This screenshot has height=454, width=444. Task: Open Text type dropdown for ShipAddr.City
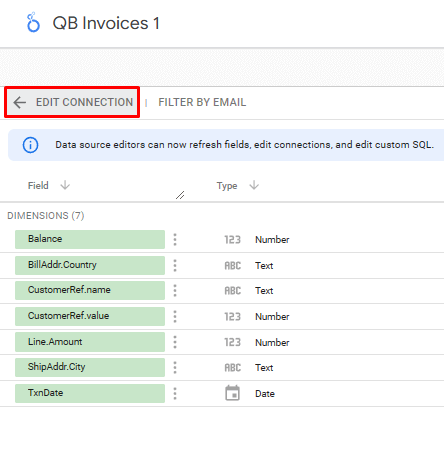(x=264, y=368)
